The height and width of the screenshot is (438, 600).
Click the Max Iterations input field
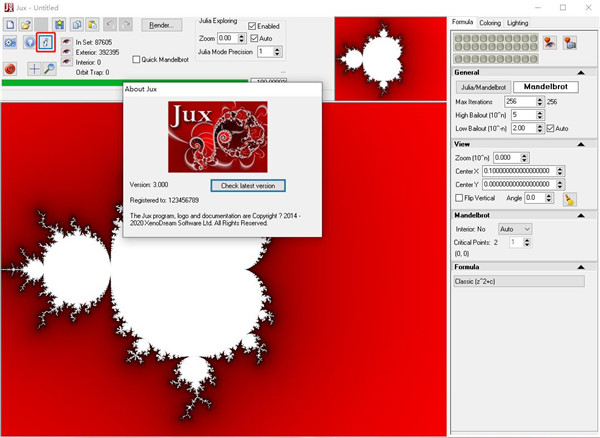pos(520,101)
